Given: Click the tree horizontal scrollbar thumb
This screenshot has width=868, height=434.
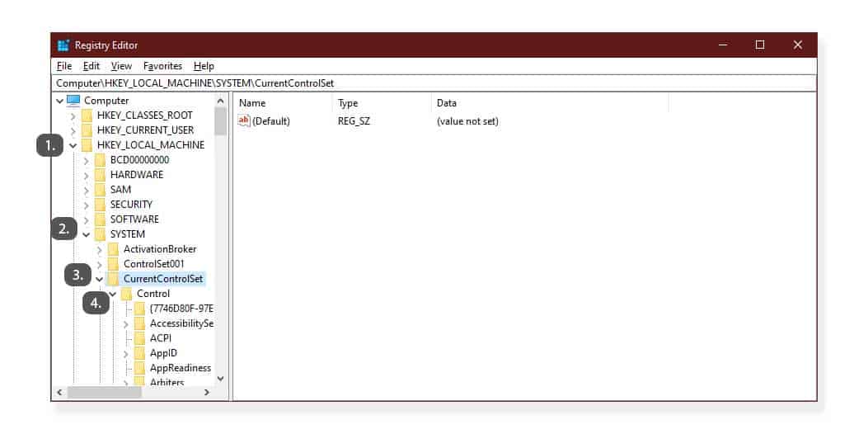Looking at the screenshot, I should pos(104,393).
